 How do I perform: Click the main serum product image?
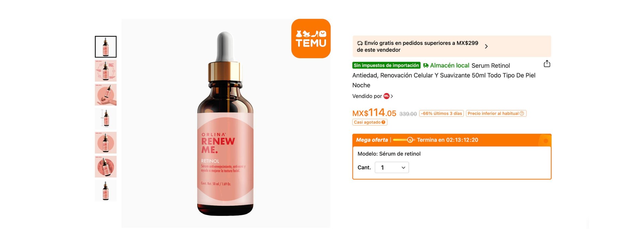[x=226, y=123]
